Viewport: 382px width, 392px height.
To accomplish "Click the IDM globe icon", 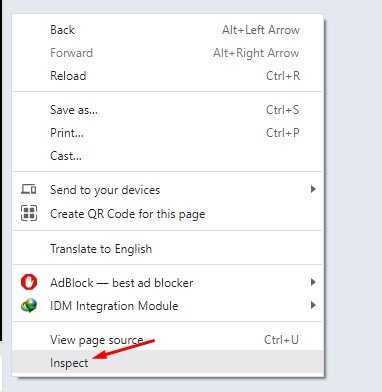I will [x=29, y=305].
